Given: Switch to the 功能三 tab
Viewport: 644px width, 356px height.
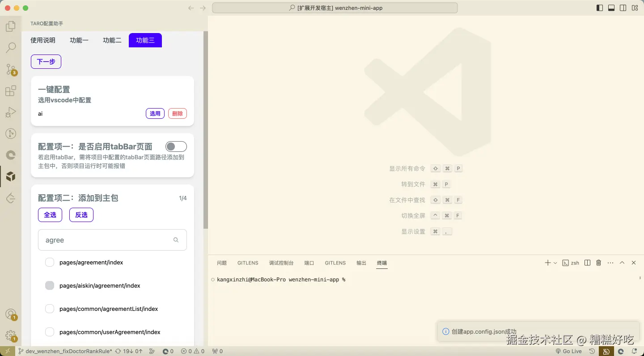Looking at the screenshot, I should coord(145,40).
